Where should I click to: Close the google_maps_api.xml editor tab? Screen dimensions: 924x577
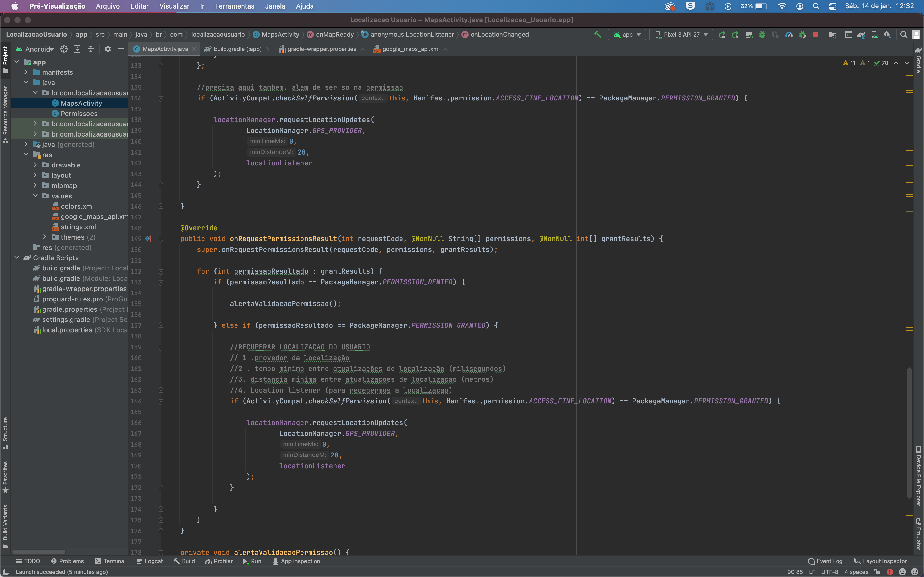[445, 49]
